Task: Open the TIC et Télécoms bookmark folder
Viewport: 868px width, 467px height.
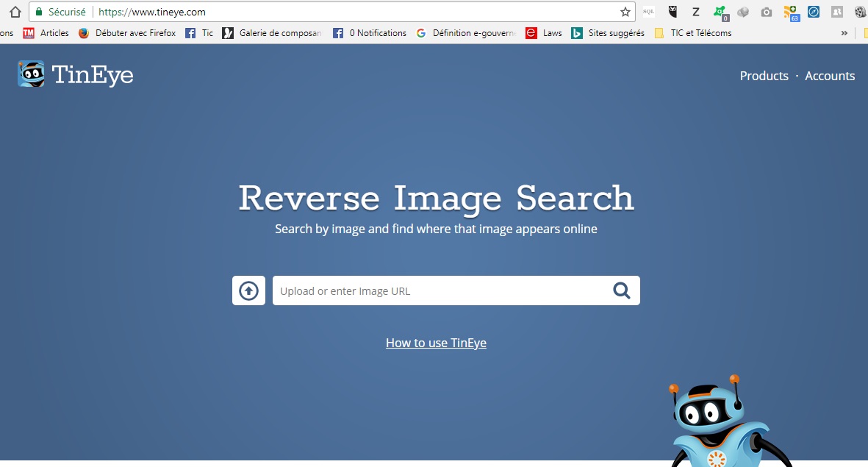Action: [693, 33]
